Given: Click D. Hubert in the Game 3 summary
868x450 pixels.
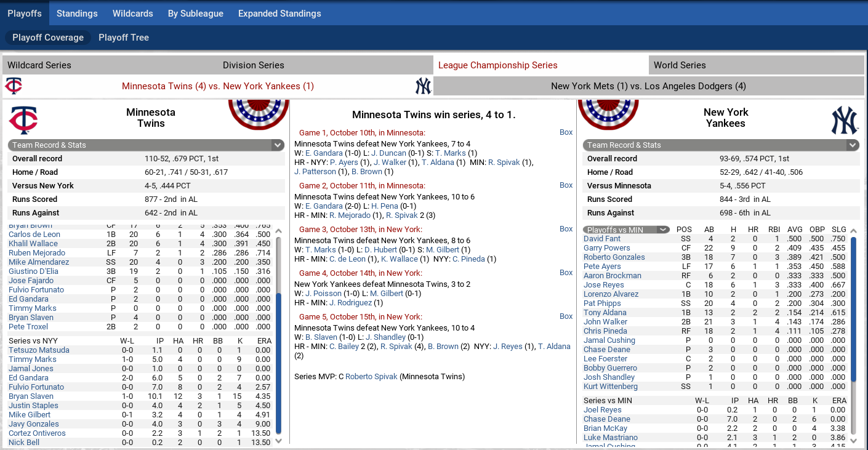Looking at the screenshot, I should (x=382, y=250).
